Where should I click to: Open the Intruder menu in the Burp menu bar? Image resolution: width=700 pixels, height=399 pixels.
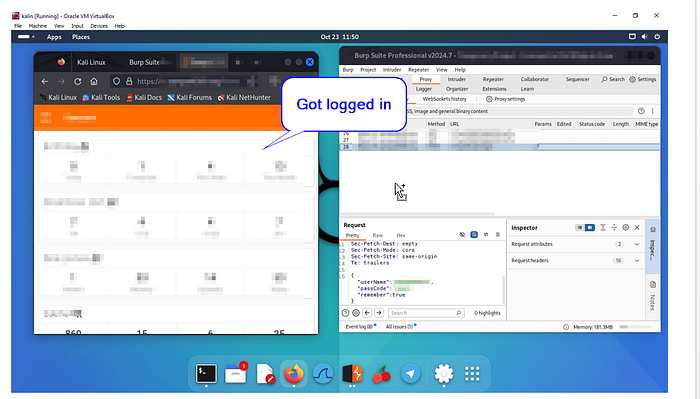[x=392, y=70]
